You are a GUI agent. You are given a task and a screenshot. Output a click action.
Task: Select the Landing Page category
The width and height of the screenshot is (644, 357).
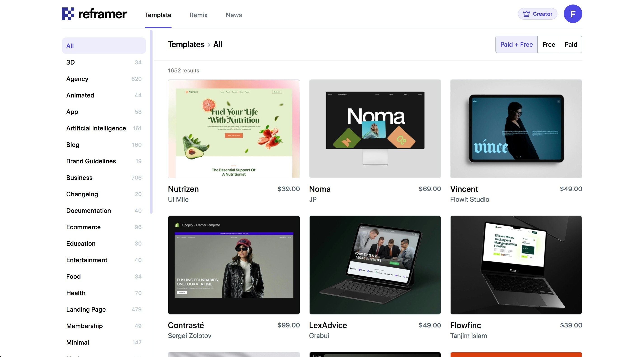pyautogui.click(x=104, y=309)
